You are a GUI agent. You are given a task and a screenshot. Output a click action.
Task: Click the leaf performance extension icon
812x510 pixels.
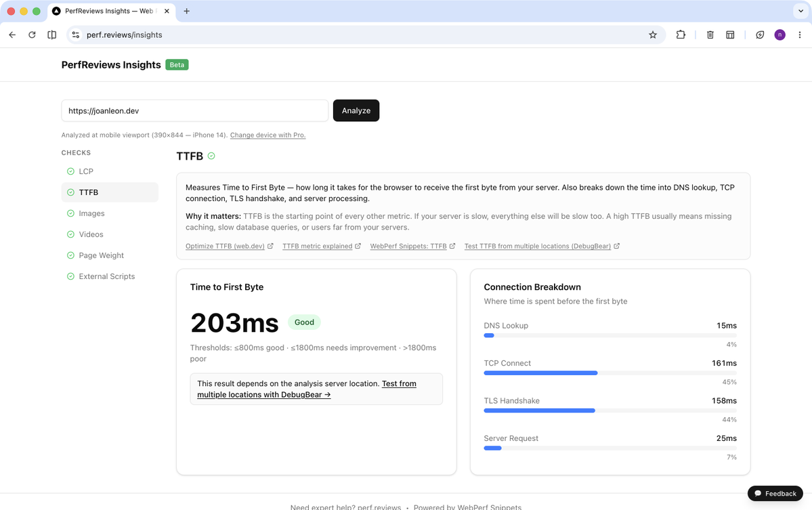760,35
